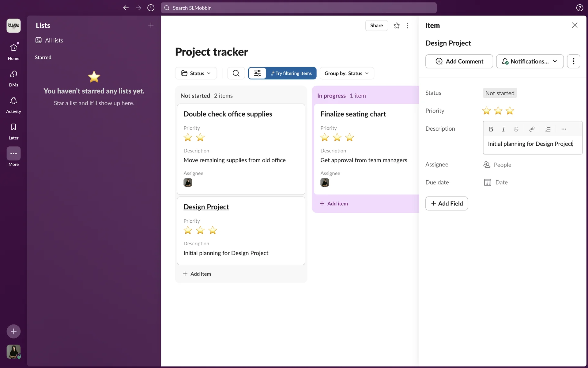The image size is (588, 368).
Task: Click the Search SLMobbin field
Action: 299,8
